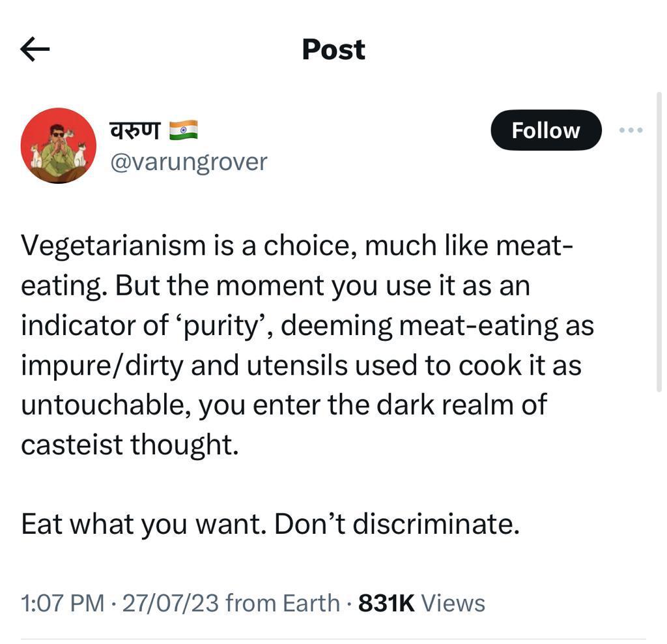View the 831K view count
Viewport: 667px width, 644px height.
(x=421, y=603)
